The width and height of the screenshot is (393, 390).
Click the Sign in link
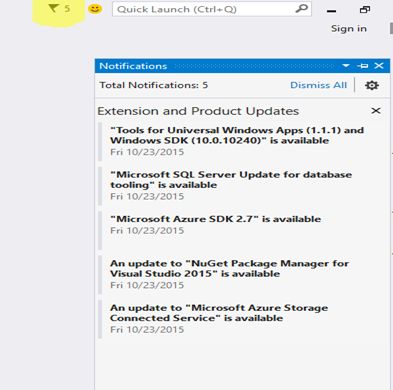(349, 29)
